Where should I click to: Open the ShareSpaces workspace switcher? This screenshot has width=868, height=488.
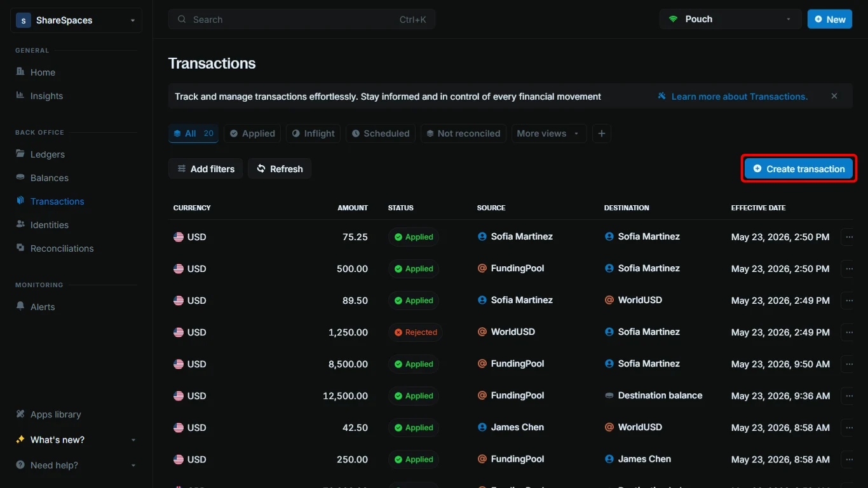pyautogui.click(x=76, y=20)
